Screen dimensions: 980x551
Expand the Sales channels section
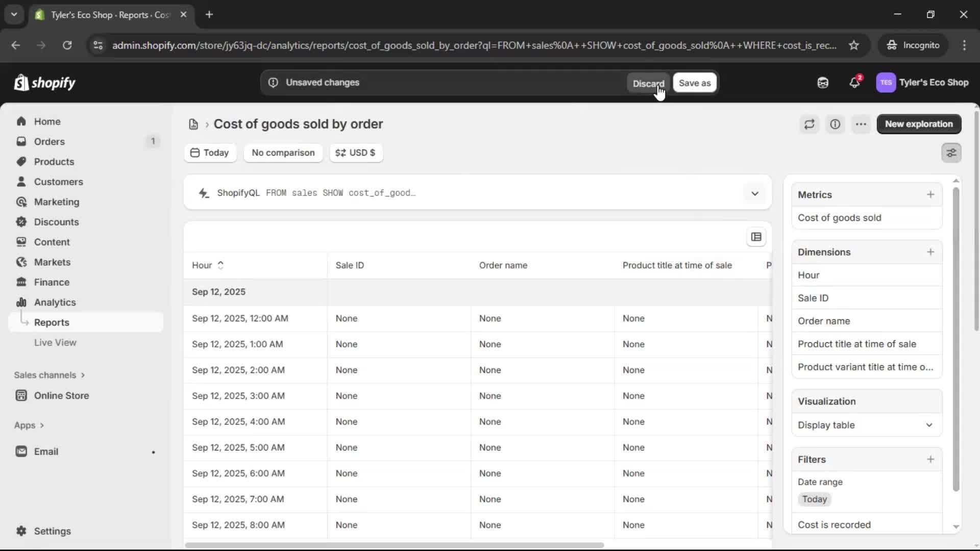pos(50,375)
